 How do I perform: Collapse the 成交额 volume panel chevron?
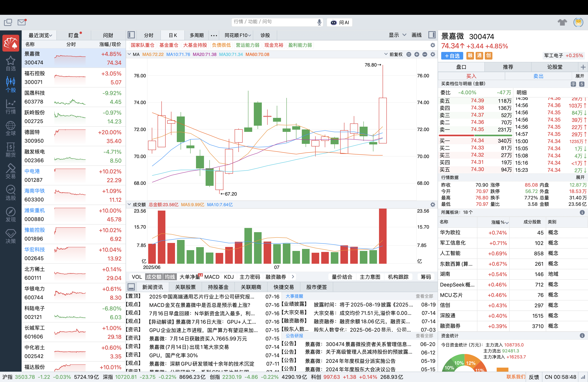[129, 205]
